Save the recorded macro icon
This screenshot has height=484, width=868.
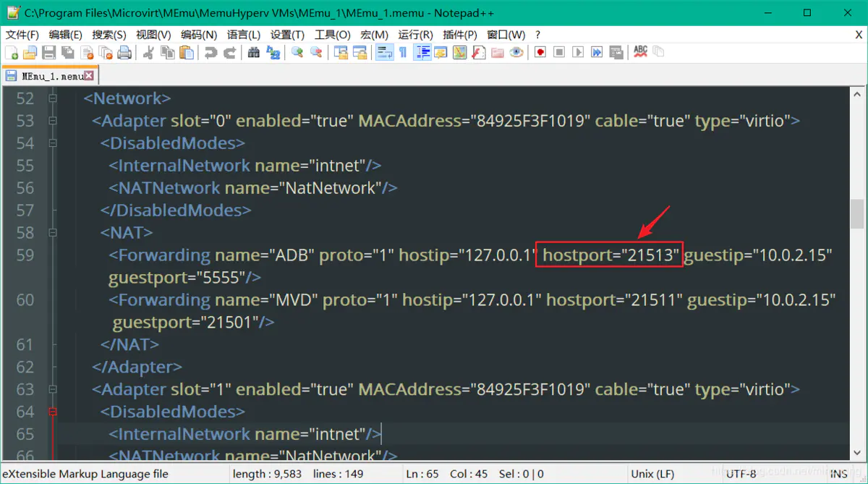click(x=616, y=52)
